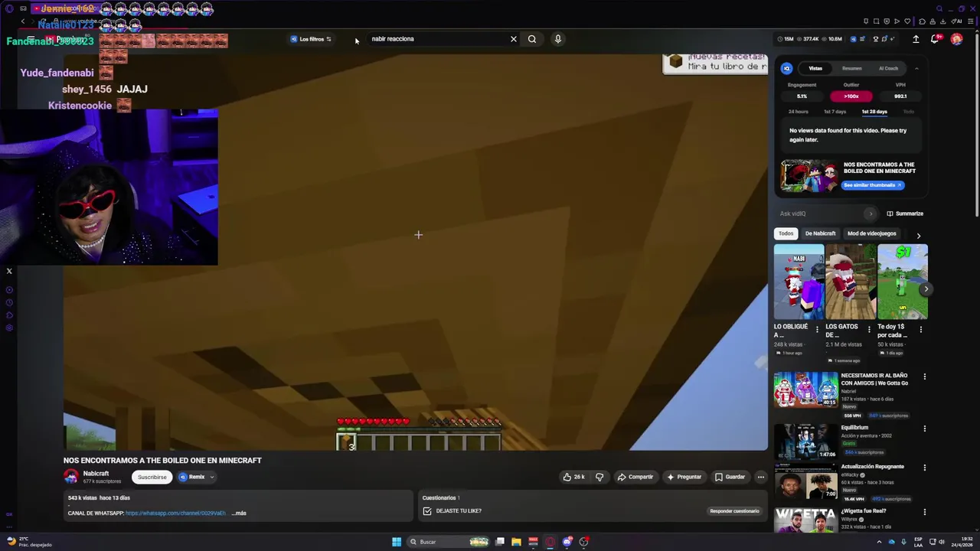This screenshot has height=551, width=980.
Task: Open more actions ellipsis next to Guardar
Action: pos(761,478)
